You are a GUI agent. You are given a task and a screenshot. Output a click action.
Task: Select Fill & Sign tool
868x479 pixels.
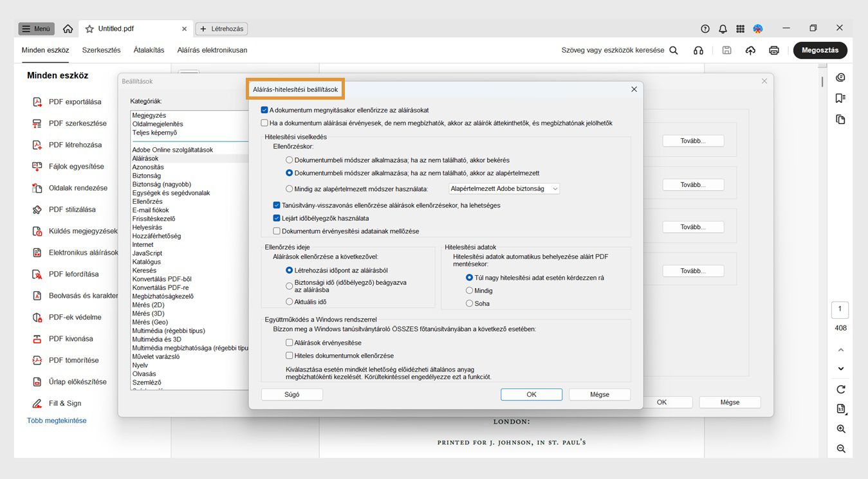[57, 403]
